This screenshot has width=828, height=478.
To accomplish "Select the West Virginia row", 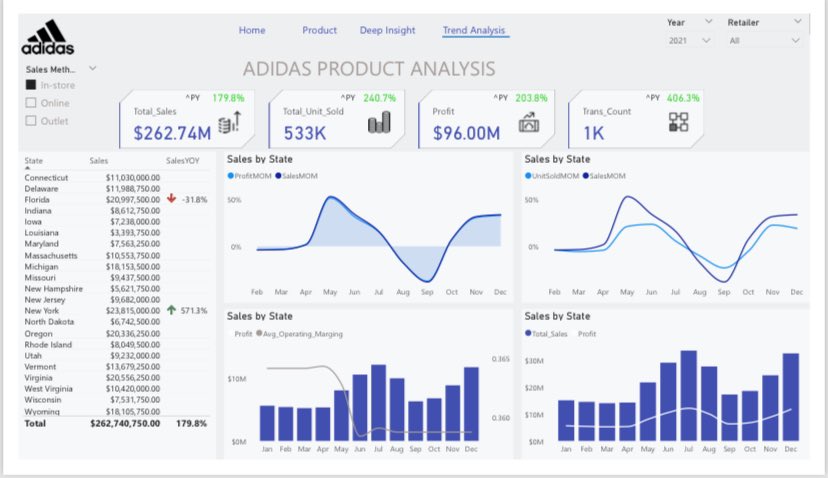I will (116, 389).
